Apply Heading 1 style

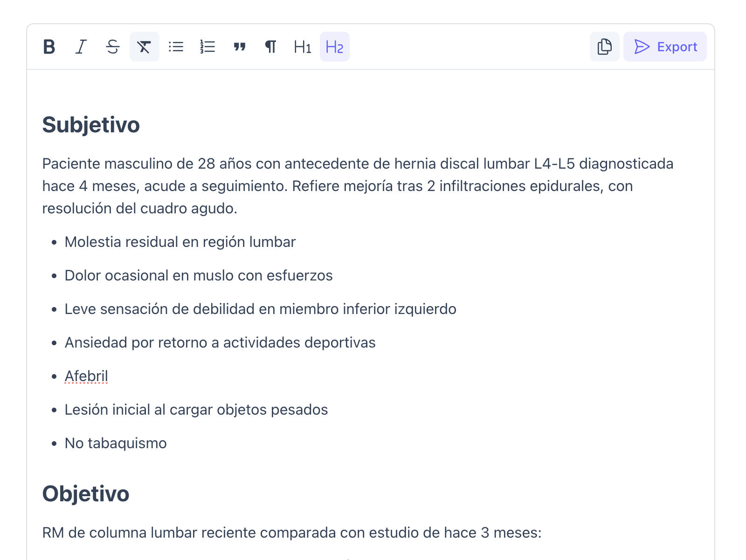[302, 46]
